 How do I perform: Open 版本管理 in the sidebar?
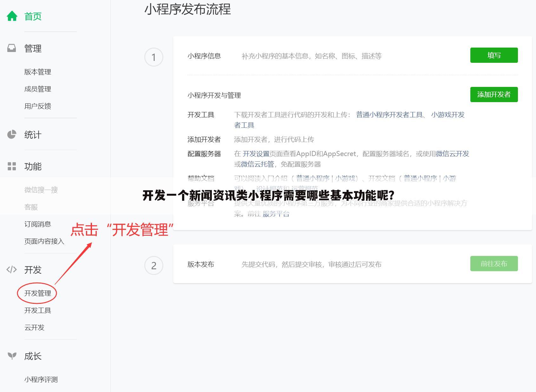coord(38,72)
